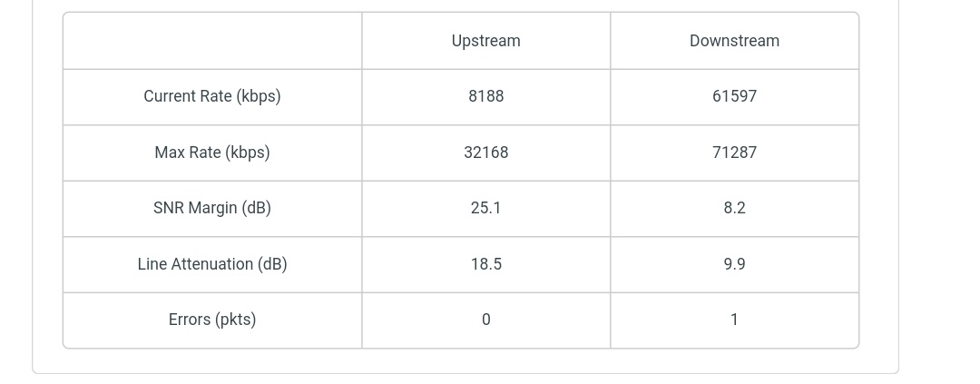Select the Errors (pkts) row label
Screen dimensions: 980x384
pos(212,320)
